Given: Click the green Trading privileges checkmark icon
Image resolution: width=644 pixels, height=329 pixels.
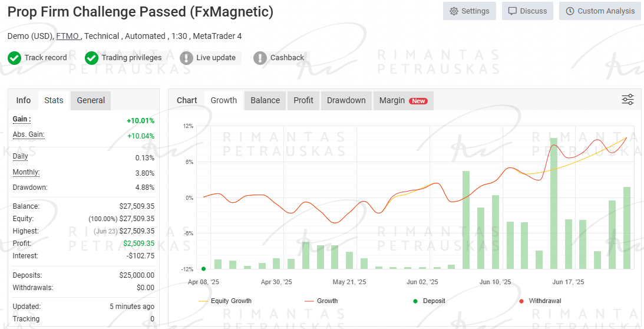Looking at the screenshot, I should point(91,58).
